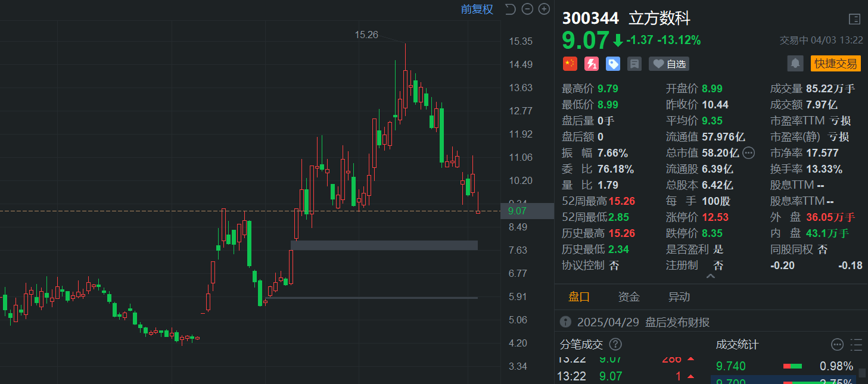Image resolution: width=868 pixels, height=384 pixels.
Task: Open the blue price tag icon
Action: (613, 64)
